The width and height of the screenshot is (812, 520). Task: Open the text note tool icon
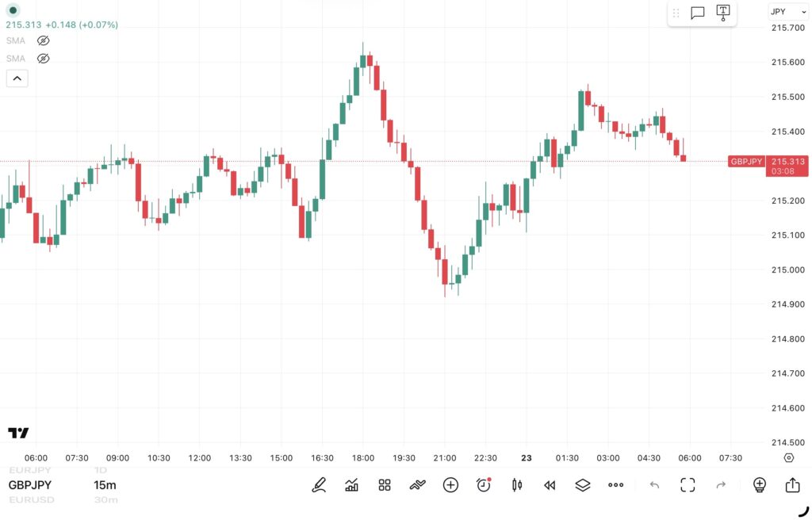723,13
